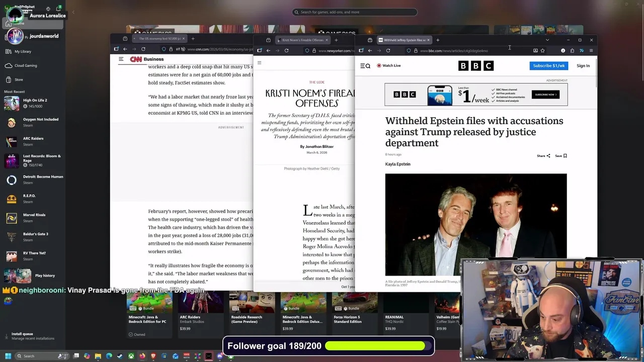The image size is (644, 362).
Task: Select Oxygen Not Included in recent list
Action: 33,122
